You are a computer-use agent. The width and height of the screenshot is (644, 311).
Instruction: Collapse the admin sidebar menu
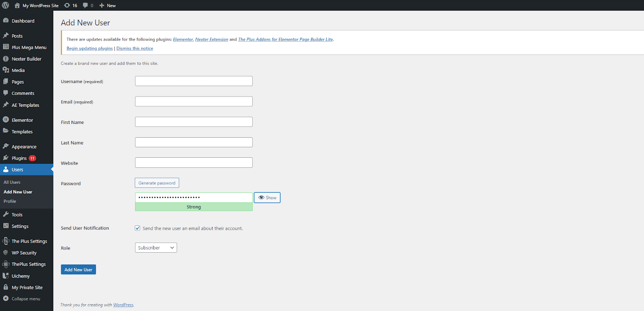tap(22, 299)
